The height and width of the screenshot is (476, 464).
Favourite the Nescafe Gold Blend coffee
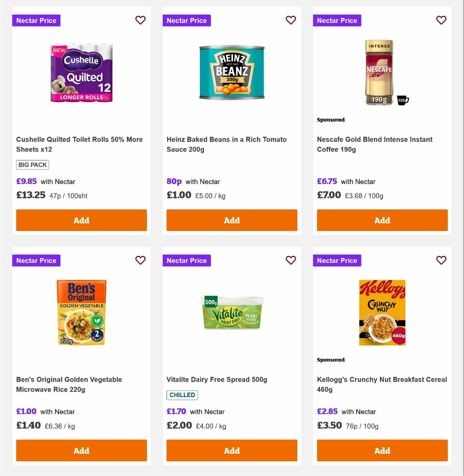pyautogui.click(x=441, y=20)
